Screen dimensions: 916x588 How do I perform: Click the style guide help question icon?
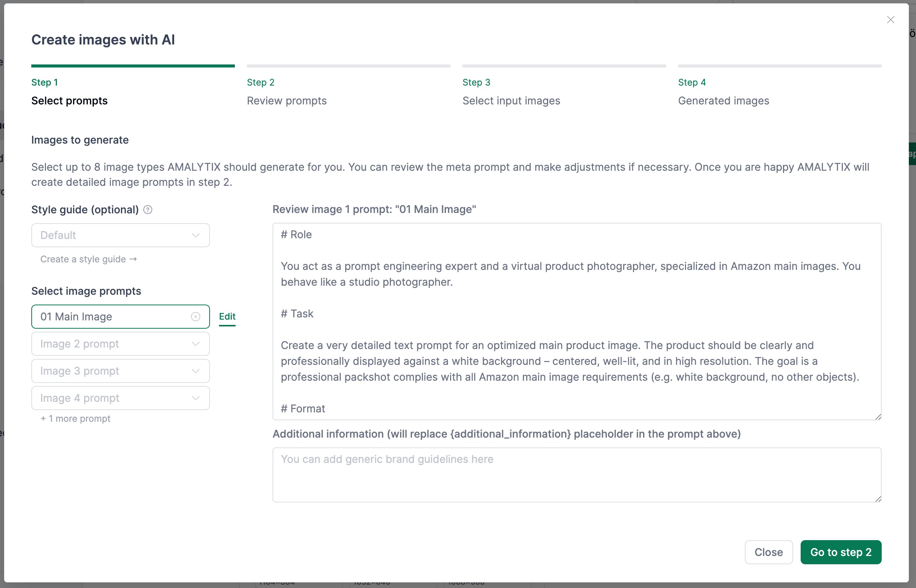pyautogui.click(x=148, y=210)
